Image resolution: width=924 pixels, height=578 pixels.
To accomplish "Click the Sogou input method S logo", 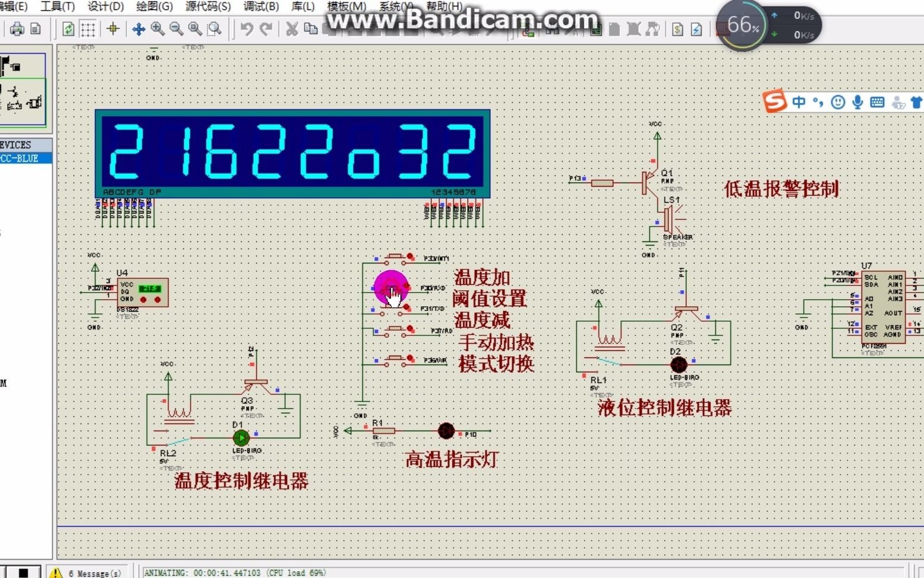I will pos(775,101).
